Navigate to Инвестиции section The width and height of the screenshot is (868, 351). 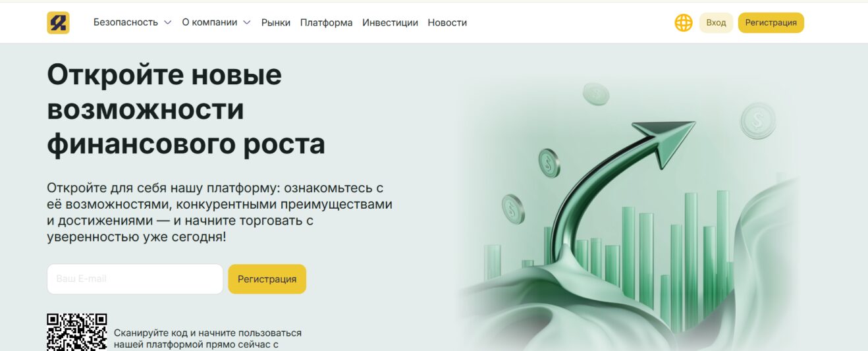point(390,22)
